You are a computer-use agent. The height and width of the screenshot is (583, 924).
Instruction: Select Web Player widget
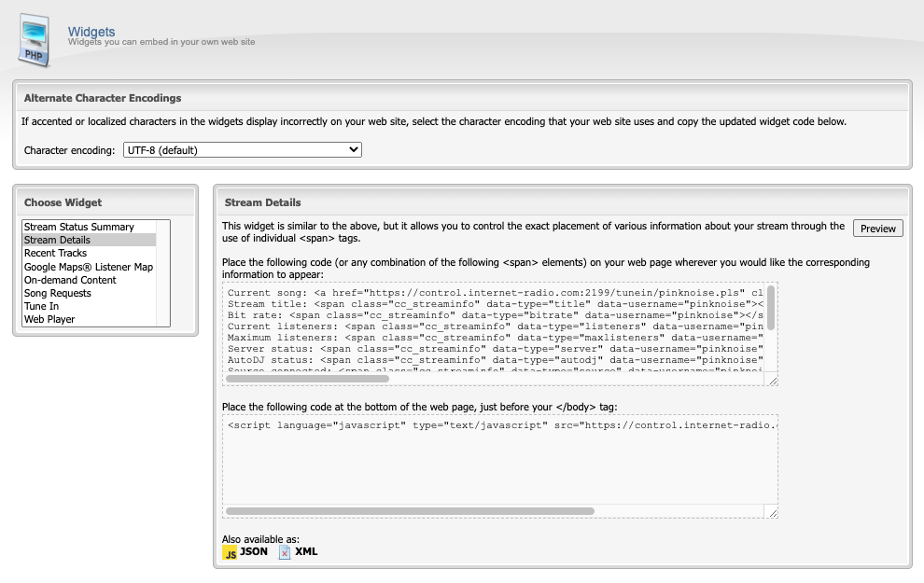click(49, 320)
